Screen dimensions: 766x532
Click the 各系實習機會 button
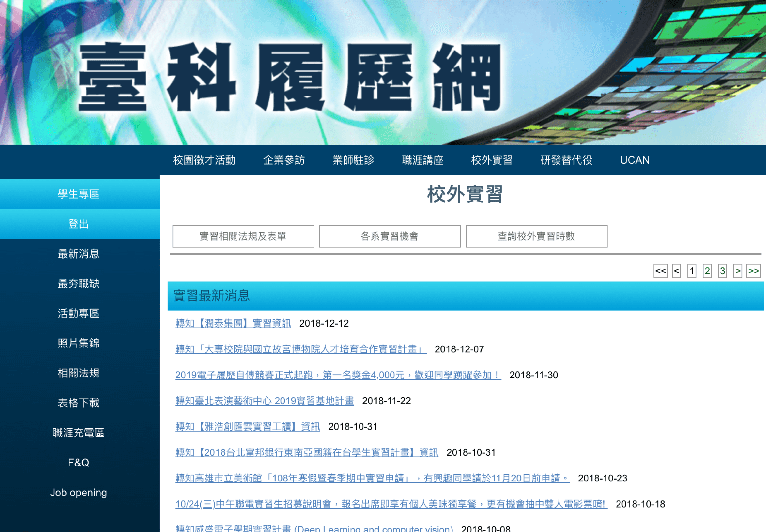(390, 236)
